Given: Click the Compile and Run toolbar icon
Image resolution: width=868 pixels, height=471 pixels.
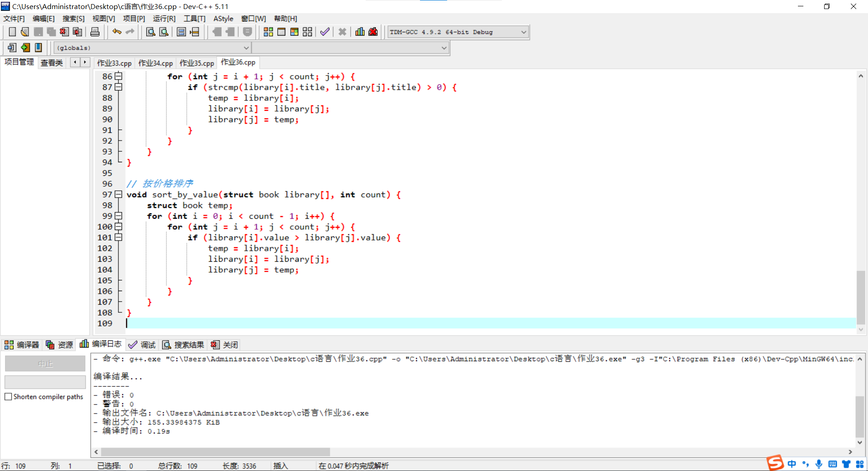Looking at the screenshot, I should 294,32.
